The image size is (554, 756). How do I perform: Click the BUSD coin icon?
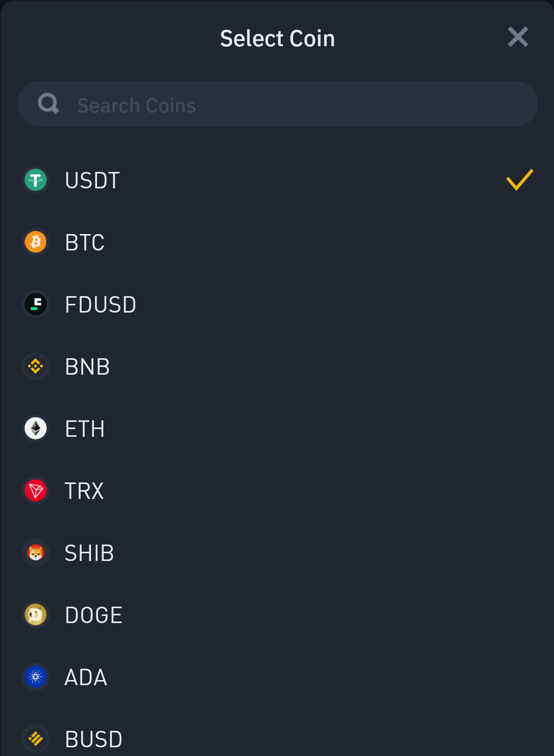(x=35, y=739)
